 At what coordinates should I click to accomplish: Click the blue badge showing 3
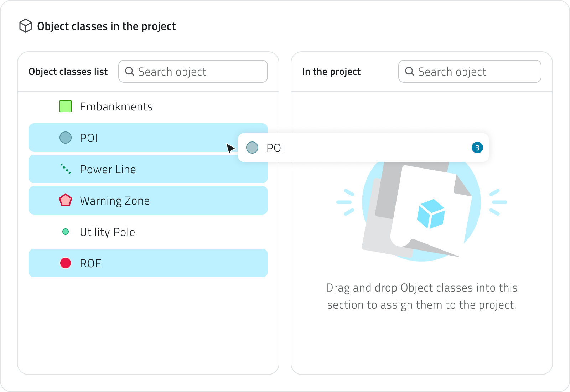coord(477,148)
